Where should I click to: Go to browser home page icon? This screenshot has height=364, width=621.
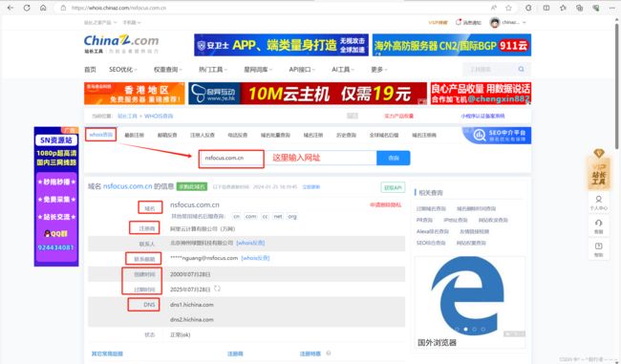pos(43,8)
